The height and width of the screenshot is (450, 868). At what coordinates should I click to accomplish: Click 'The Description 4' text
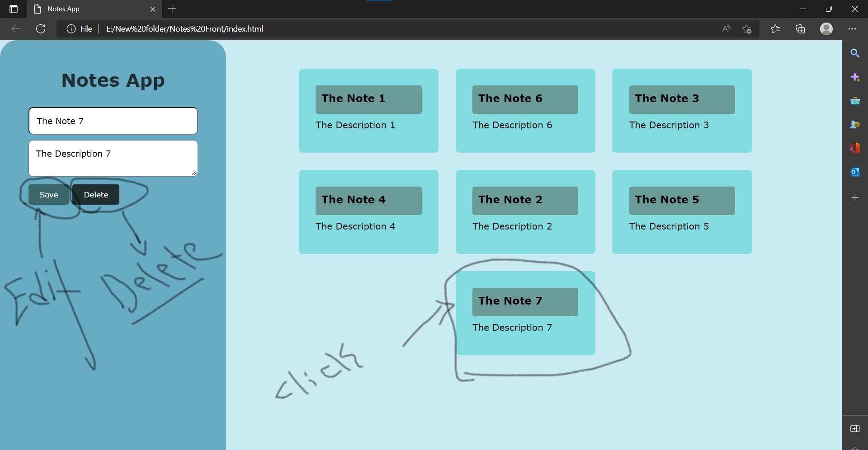click(355, 226)
